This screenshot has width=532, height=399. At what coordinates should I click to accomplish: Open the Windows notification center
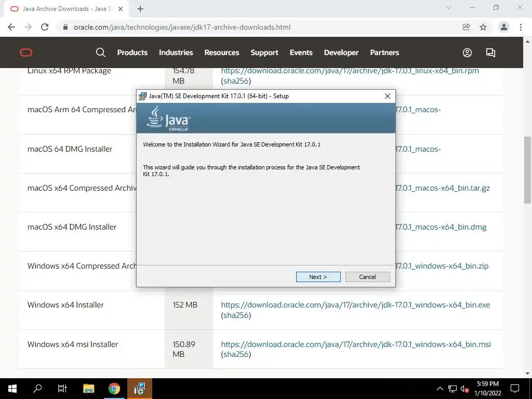tap(515, 389)
